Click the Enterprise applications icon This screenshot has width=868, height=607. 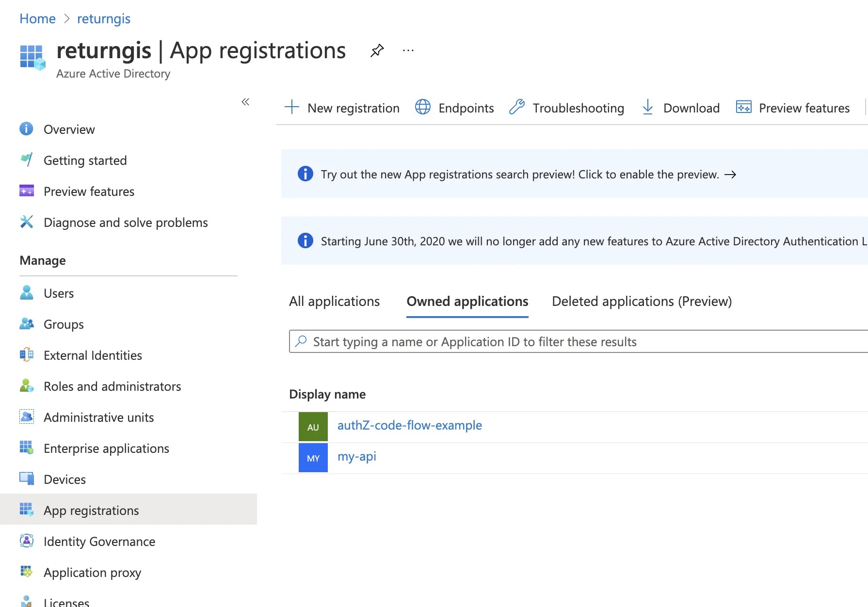[26, 447]
